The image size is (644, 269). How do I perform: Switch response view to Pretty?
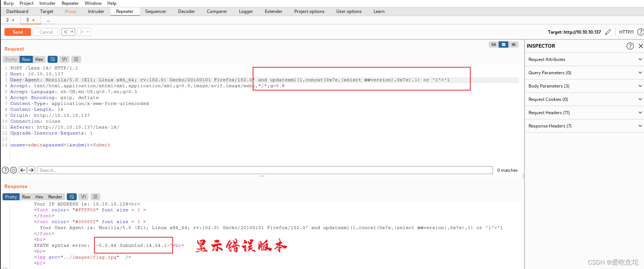(x=11, y=197)
